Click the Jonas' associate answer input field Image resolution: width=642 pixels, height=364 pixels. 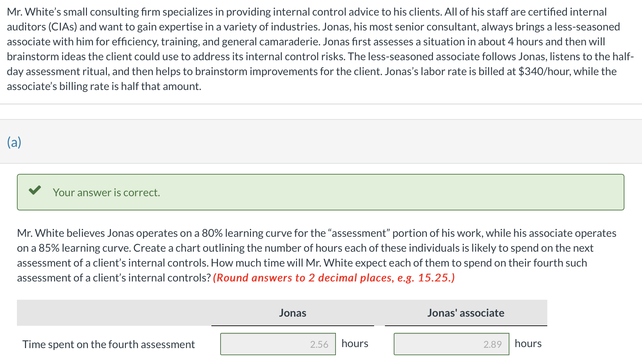(x=451, y=344)
